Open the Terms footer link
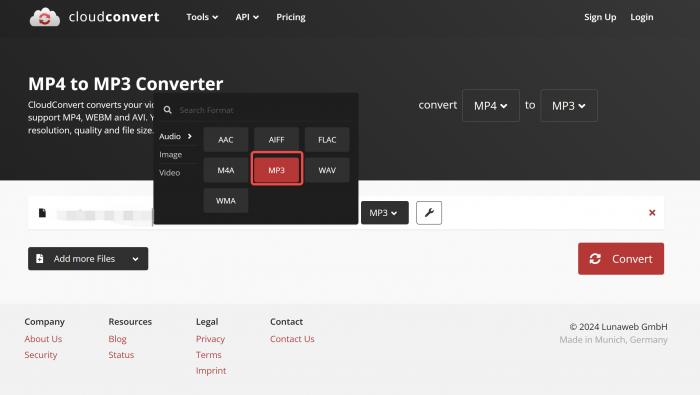The image size is (700, 395). point(208,355)
